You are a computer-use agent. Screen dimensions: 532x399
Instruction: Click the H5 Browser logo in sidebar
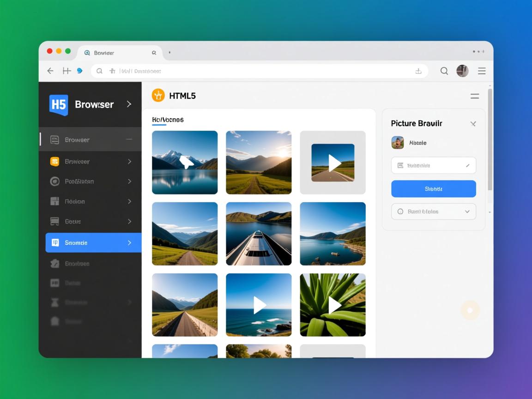[x=59, y=104]
